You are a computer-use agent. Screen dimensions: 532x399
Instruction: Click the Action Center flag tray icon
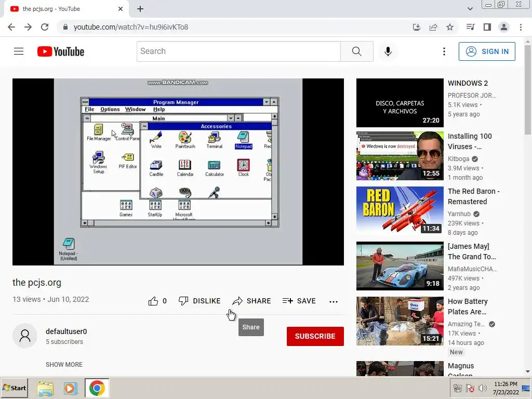[470, 388]
